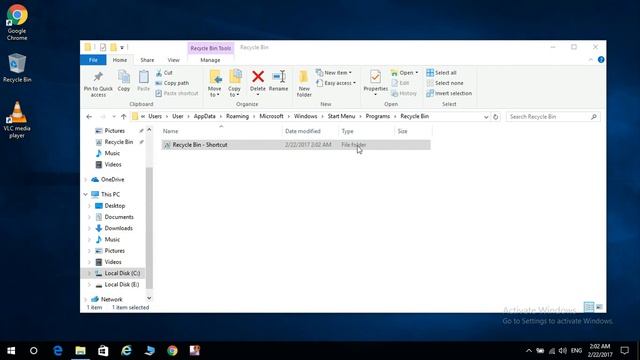This screenshot has width=640, height=360.
Task: Open Google Chrome desktop icon
Action: tap(17, 22)
